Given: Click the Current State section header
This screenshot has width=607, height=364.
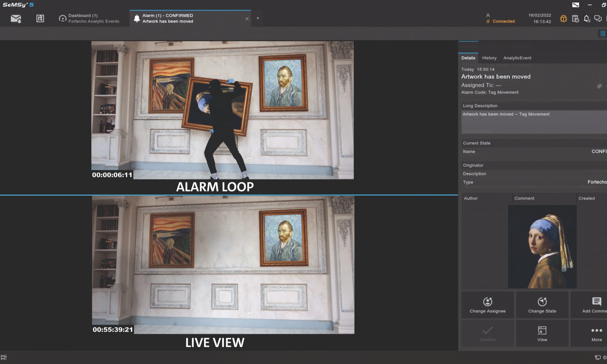Looking at the screenshot, I should click(534, 143).
